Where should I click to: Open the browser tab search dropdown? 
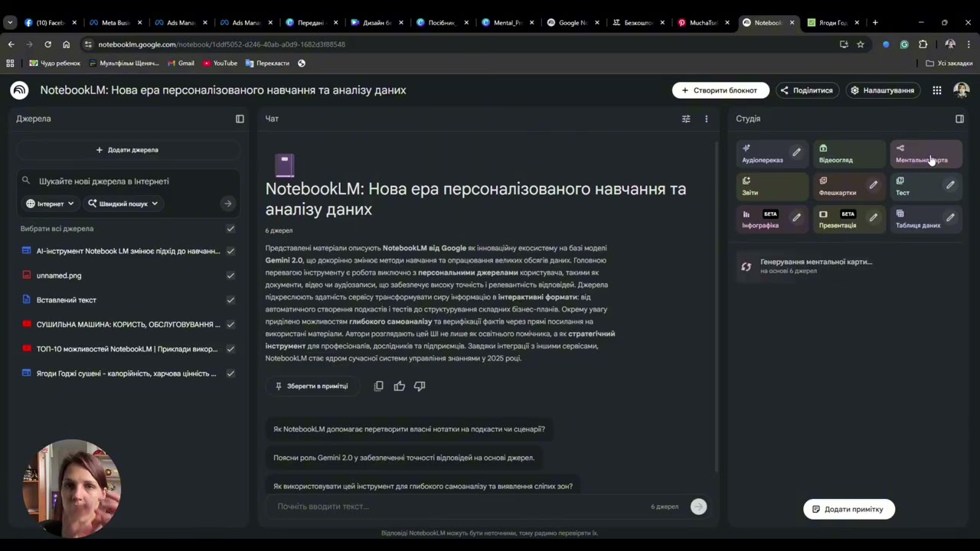click(10, 23)
